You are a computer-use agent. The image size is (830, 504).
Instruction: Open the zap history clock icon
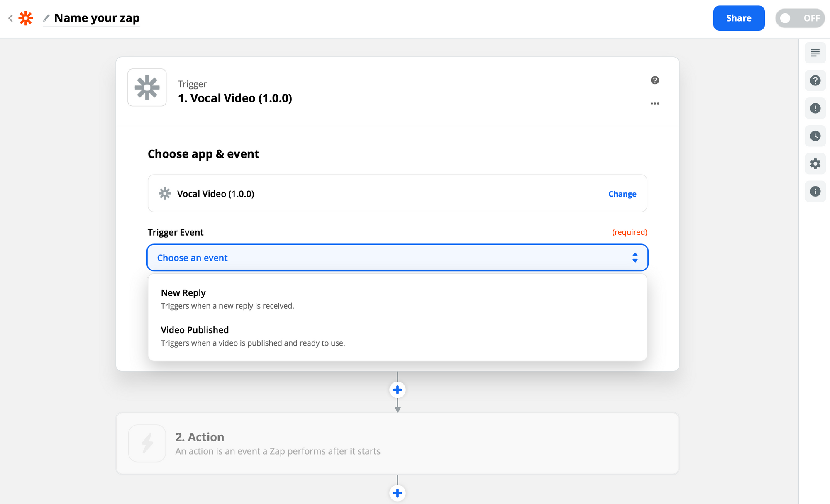815,136
